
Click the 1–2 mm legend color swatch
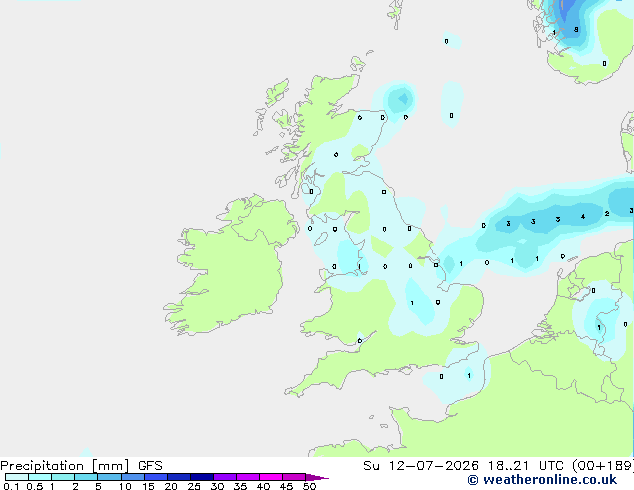[x=63, y=477]
